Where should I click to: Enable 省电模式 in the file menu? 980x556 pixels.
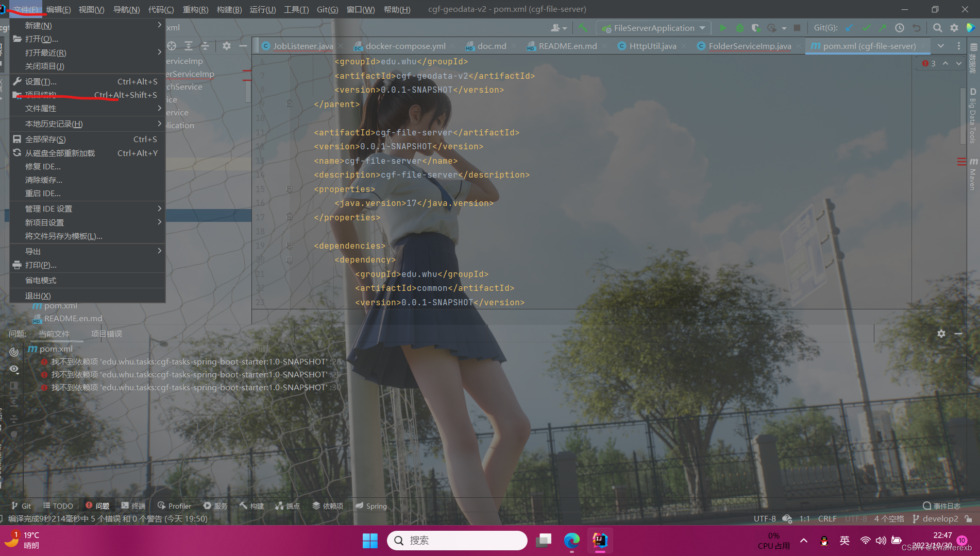tap(40, 280)
